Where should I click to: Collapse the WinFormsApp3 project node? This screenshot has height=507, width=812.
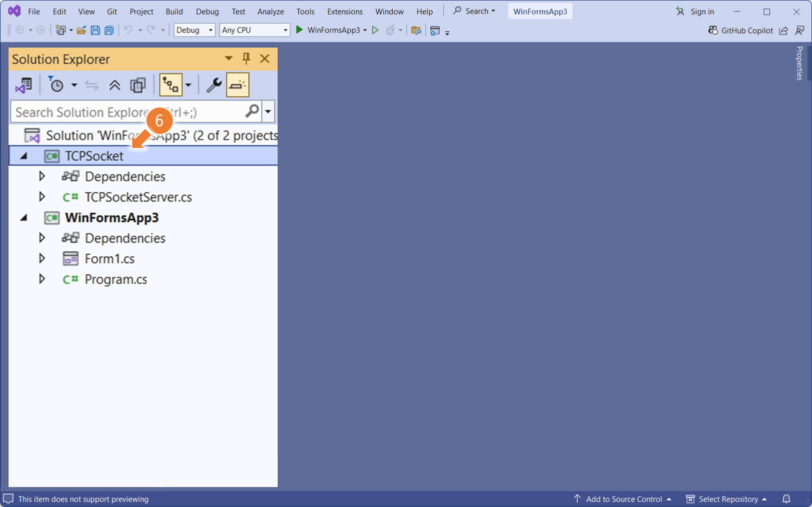tap(23, 218)
